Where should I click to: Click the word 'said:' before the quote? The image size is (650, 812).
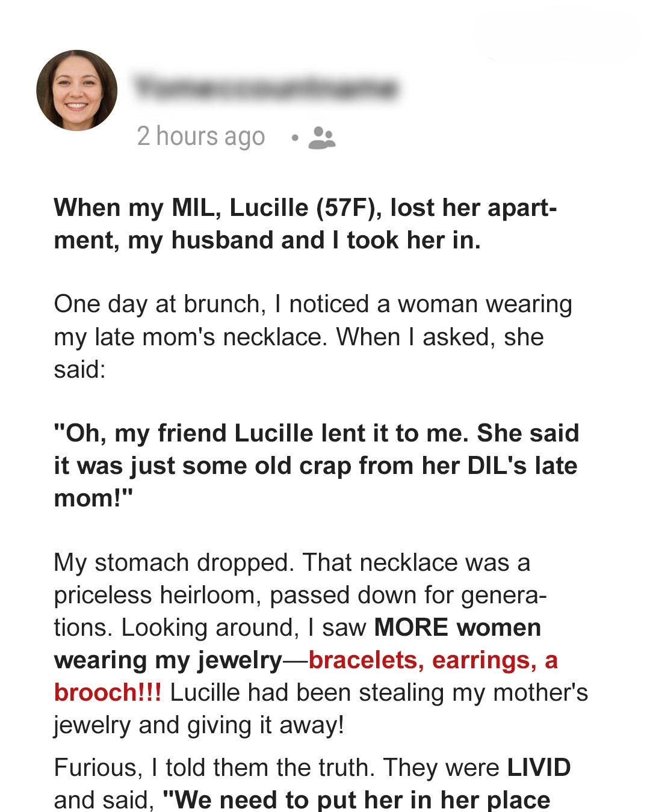(80, 369)
